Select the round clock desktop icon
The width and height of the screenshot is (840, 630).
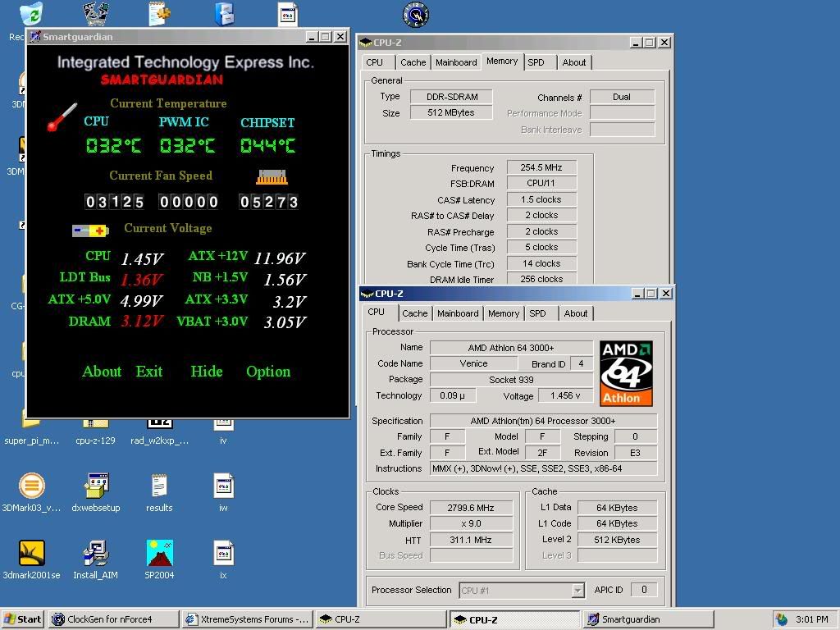416,15
